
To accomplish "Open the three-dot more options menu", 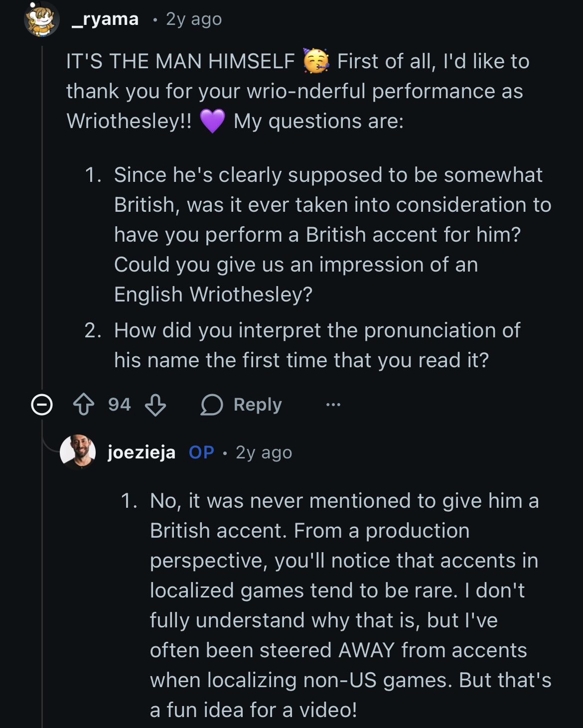I will [x=333, y=405].
